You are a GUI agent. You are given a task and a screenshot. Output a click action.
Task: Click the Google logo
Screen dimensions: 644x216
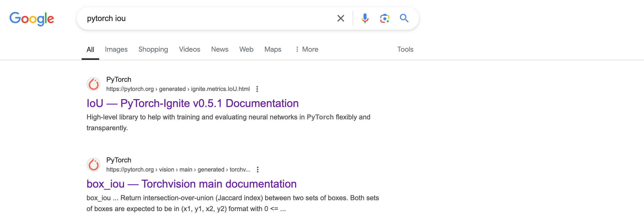(32, 19)
